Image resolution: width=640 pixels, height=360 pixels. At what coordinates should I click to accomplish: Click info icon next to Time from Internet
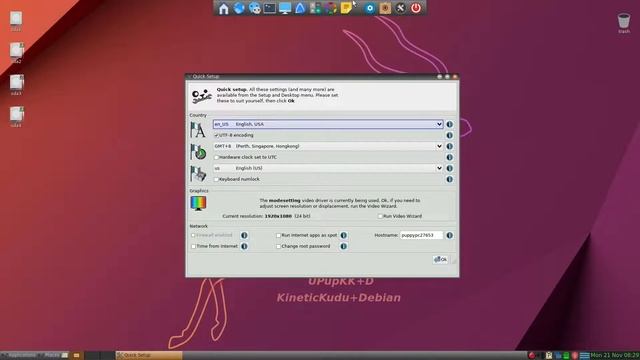pos(244,246)
